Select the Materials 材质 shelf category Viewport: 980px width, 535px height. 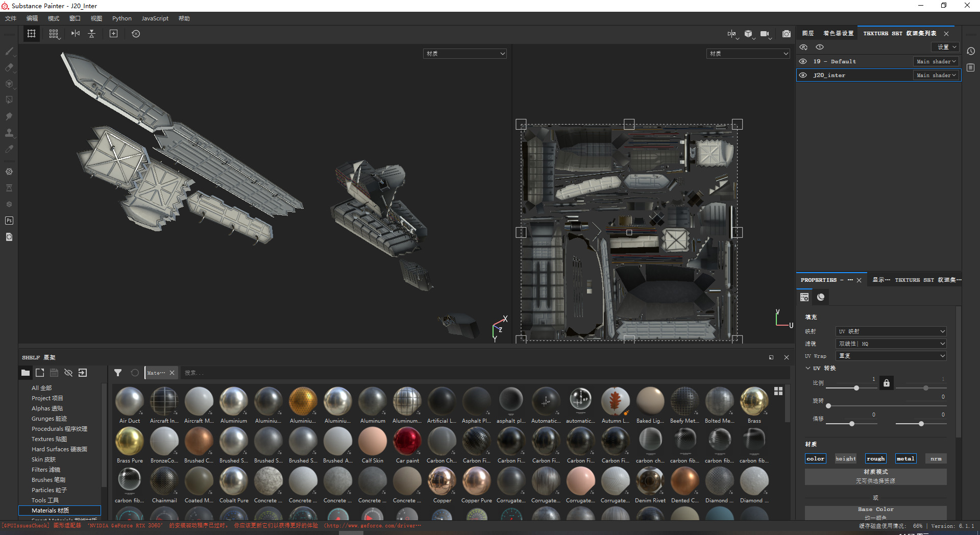pos(60,510)
